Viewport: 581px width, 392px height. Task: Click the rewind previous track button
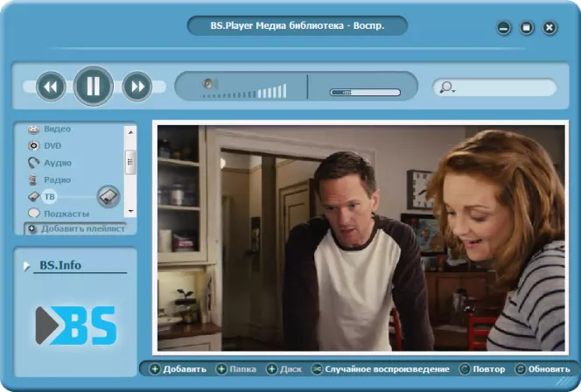click(51, 87)
